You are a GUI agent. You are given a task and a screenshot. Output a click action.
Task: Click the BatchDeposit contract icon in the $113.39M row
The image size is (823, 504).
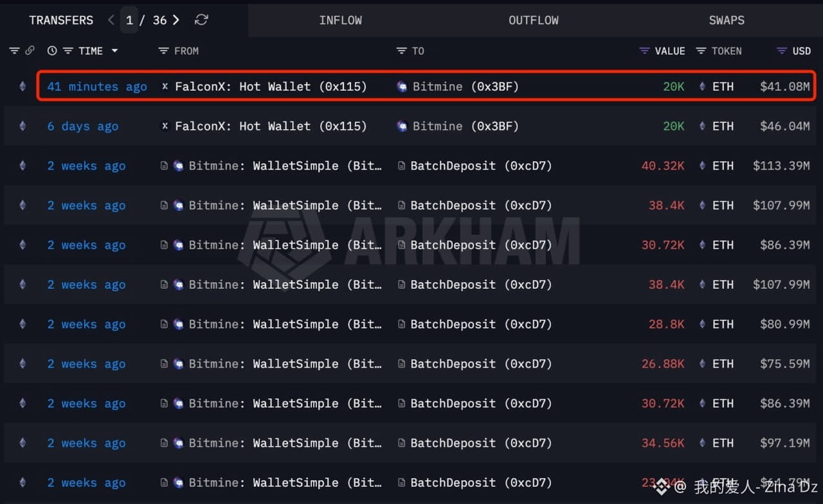402,166
